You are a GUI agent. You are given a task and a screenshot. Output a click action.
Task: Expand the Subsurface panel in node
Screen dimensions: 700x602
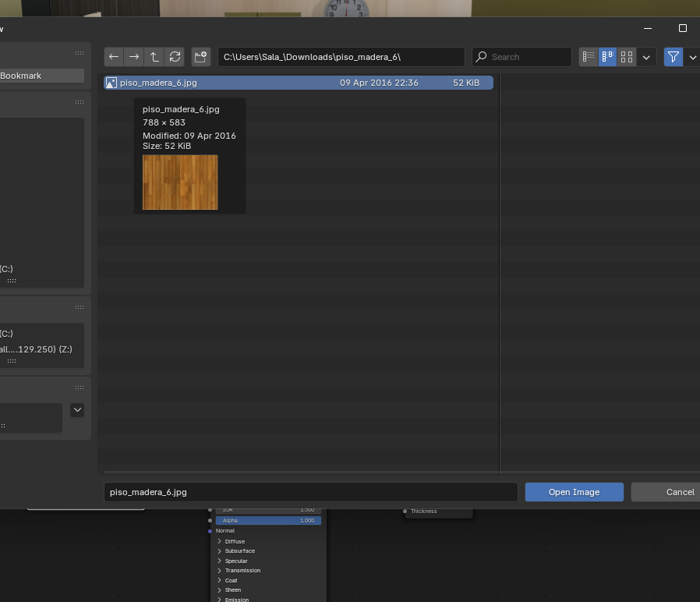point(240,551)
